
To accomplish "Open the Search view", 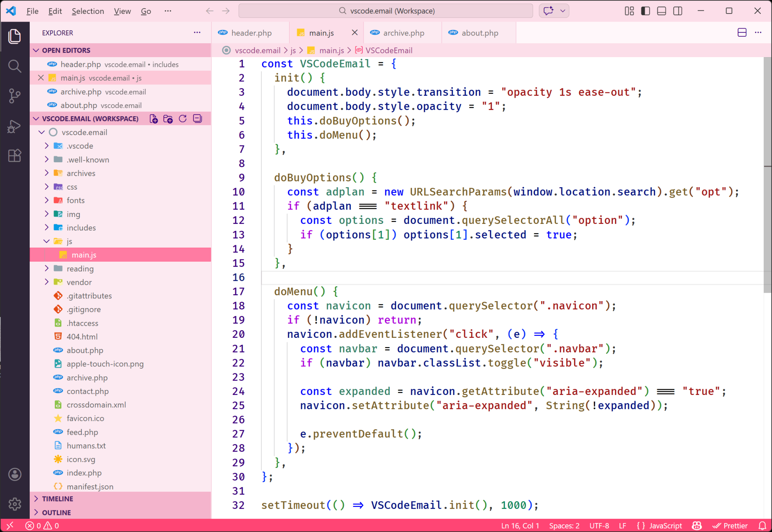I will click(15, 66).
